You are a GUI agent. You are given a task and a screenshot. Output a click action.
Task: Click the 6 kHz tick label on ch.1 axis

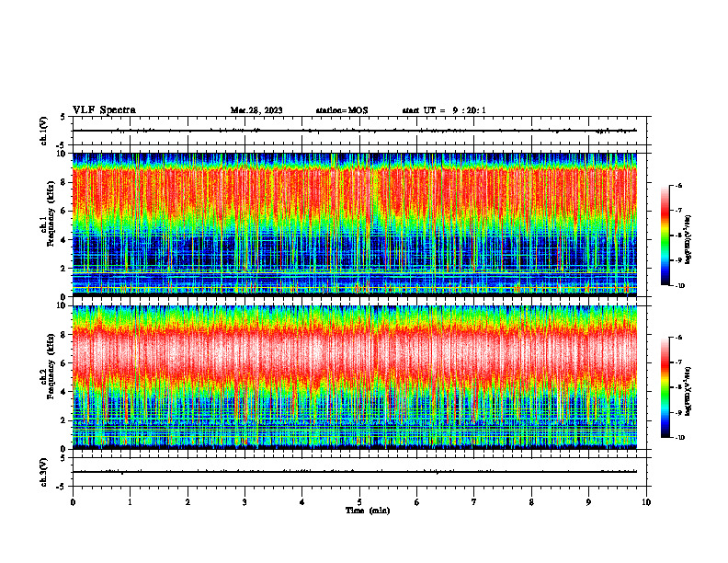(x=64, y=211)
